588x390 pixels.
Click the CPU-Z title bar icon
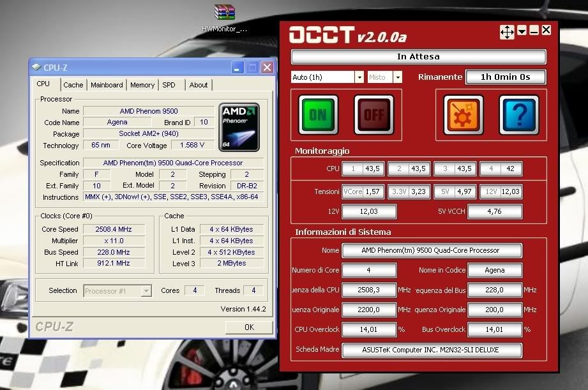pos(36,67)
